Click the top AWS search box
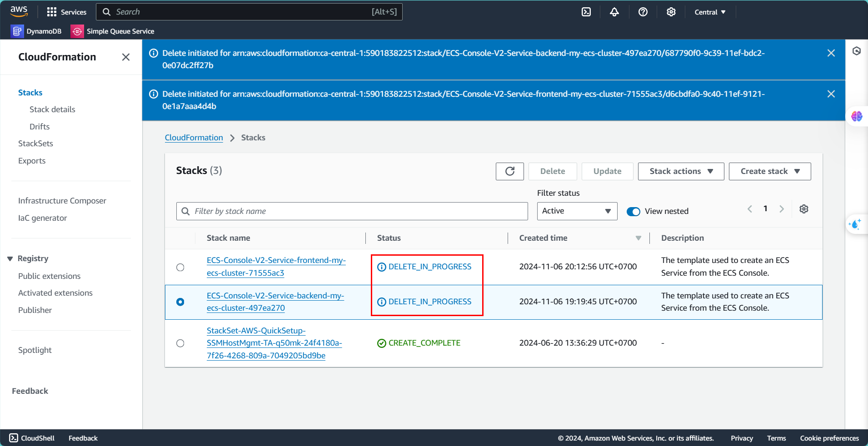This screenshot has width=868, height=446. pyautogui.click(x=249, y=12)
